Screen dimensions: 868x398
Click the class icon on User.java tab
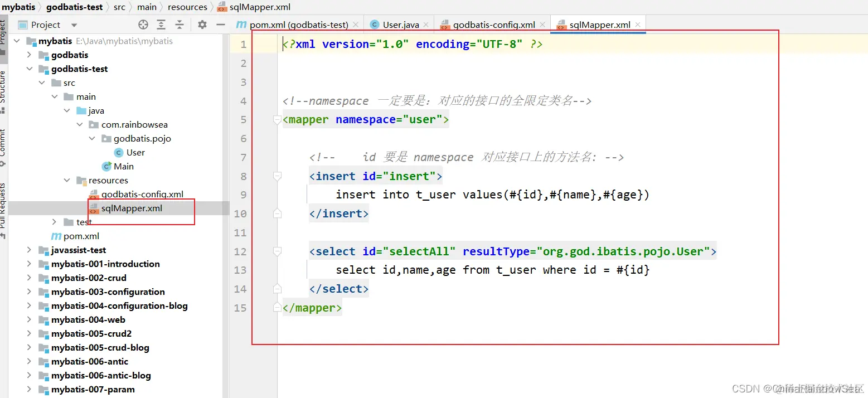click(x=374, y=25)
